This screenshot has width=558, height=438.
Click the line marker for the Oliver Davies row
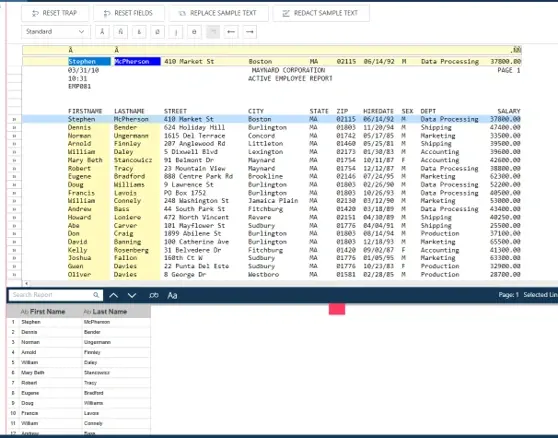point(14,274)
